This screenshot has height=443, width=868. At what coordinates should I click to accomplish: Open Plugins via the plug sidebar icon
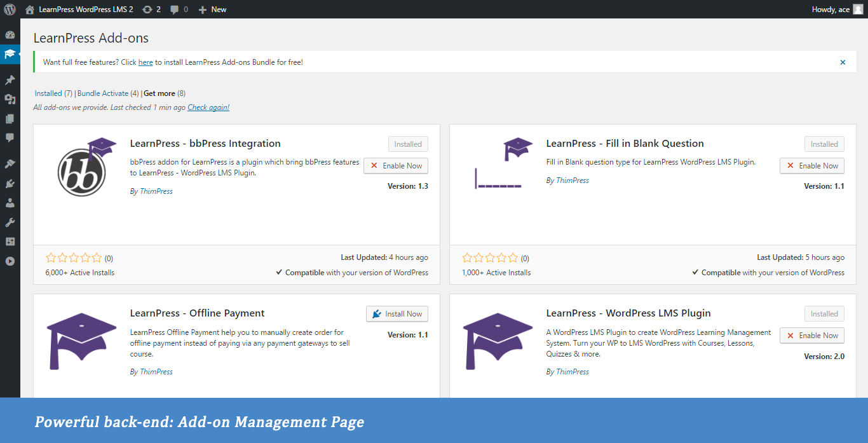point(10,184)
